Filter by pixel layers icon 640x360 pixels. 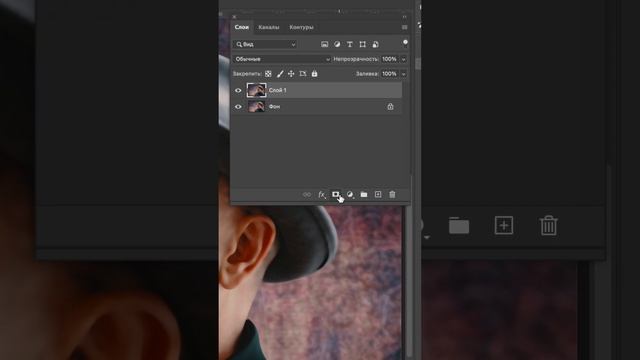click(x=324, y=44)
